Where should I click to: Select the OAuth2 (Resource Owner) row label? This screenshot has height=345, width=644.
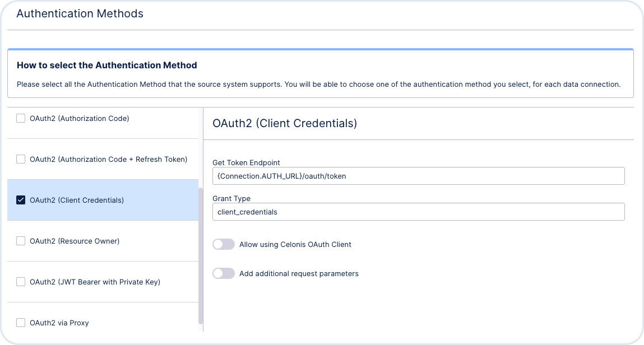(x=75, y=241)
